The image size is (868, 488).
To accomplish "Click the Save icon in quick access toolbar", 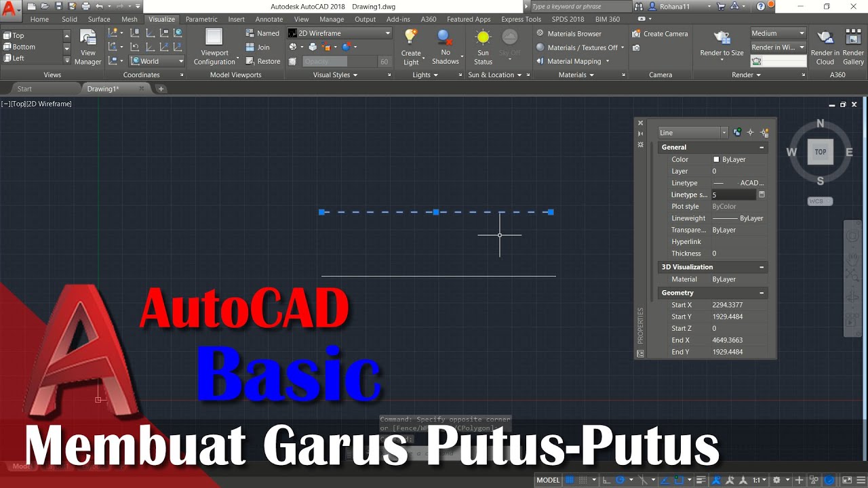I will 58,6.
